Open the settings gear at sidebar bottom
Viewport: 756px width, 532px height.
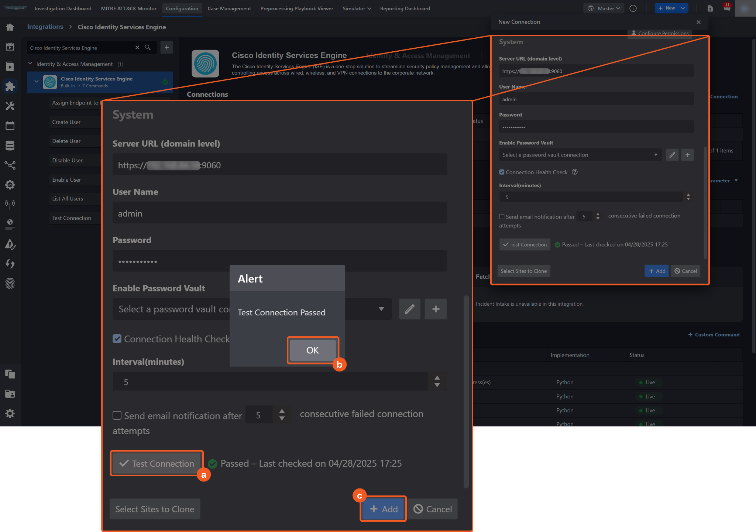tap(10, 413)
